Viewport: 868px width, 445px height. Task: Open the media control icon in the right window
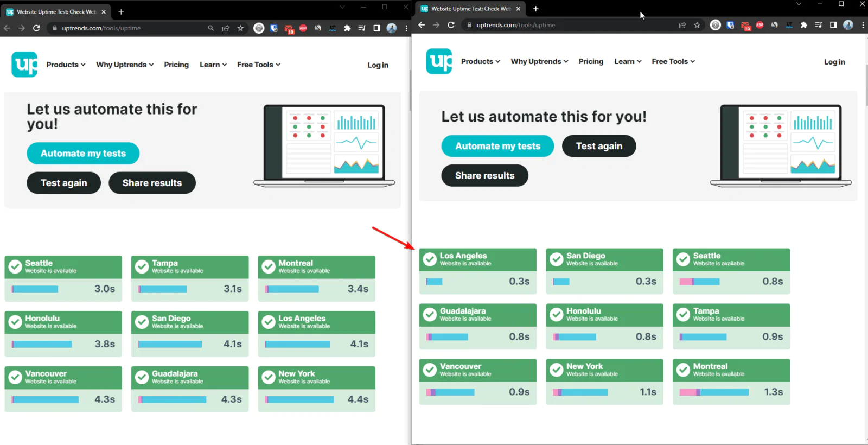point(819,25)
